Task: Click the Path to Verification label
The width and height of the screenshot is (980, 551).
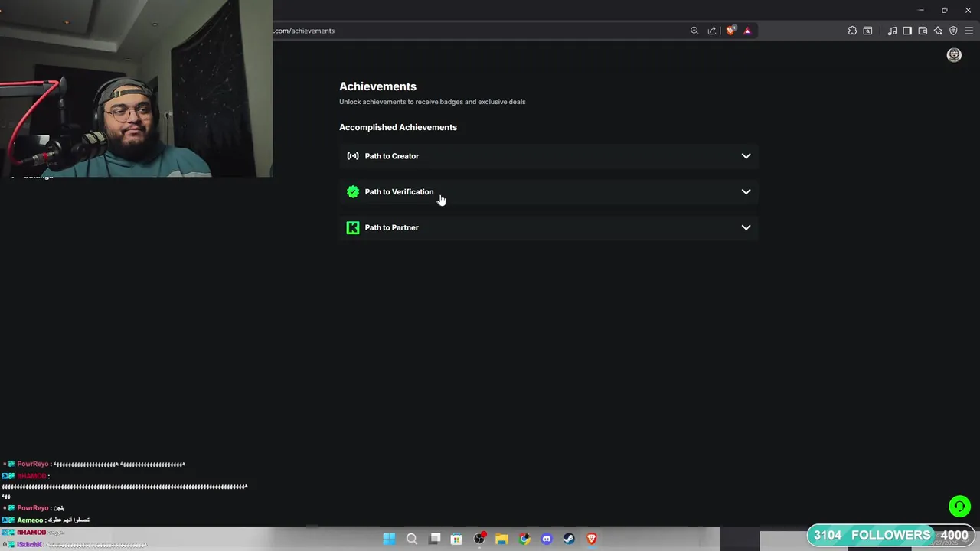Action: (399, 192)
